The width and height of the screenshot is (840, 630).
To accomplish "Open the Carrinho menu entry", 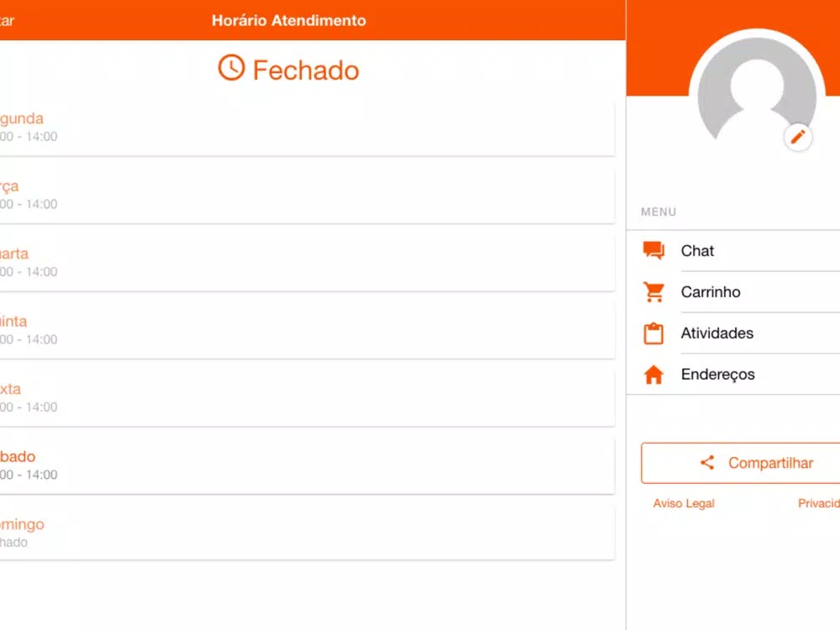I will click(741, 292).
